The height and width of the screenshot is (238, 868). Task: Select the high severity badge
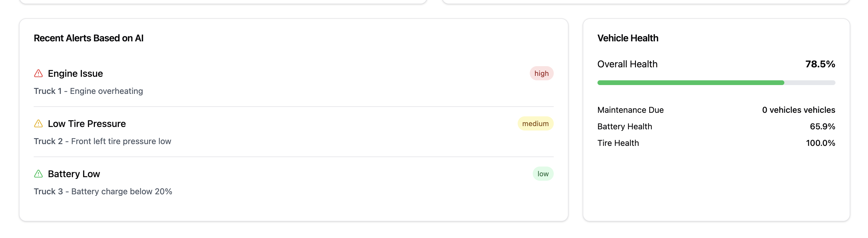541,74
